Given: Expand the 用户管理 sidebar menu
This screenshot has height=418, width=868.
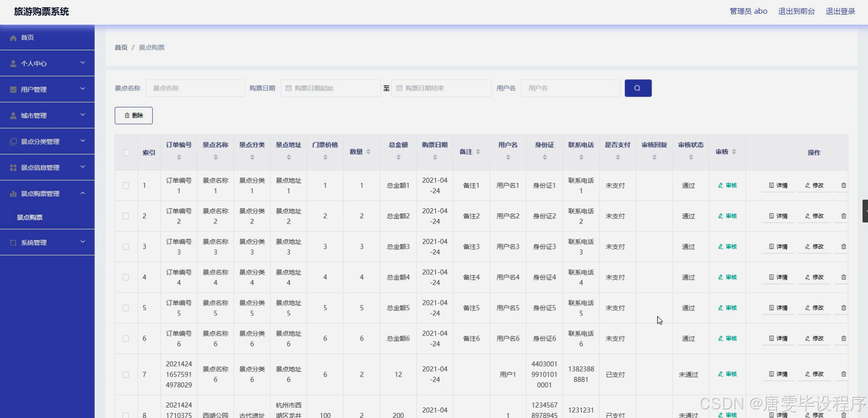Looking at the screenshot, I should [47, 89].
